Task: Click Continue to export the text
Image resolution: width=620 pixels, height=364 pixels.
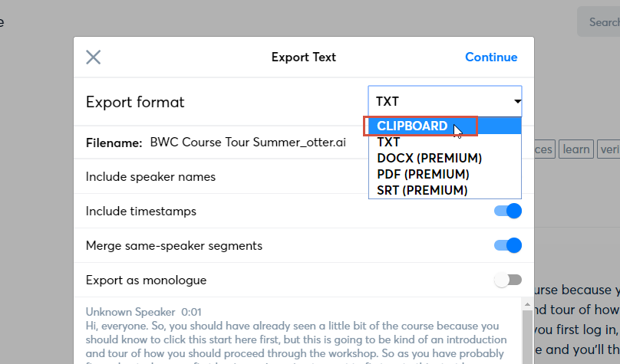Action: point(491,57)
